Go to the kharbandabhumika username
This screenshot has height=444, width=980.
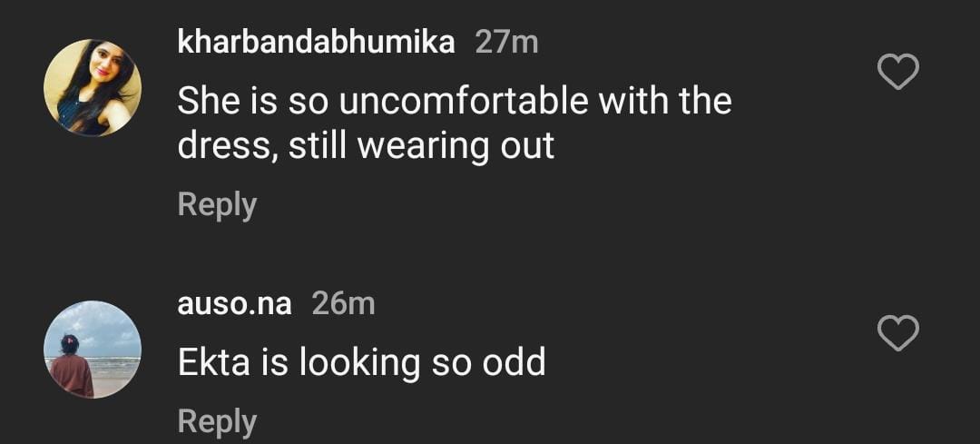(316, 42)
